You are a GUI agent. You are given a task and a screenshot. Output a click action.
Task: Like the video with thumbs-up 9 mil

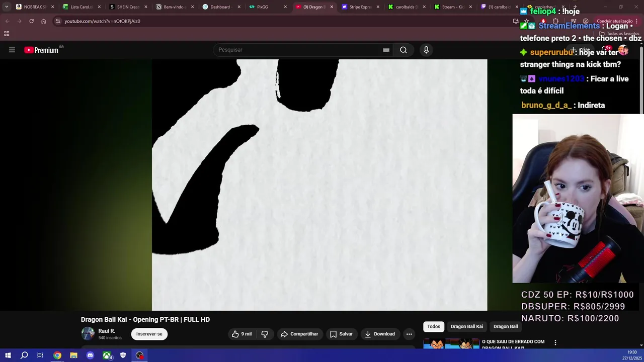(242, 334)
